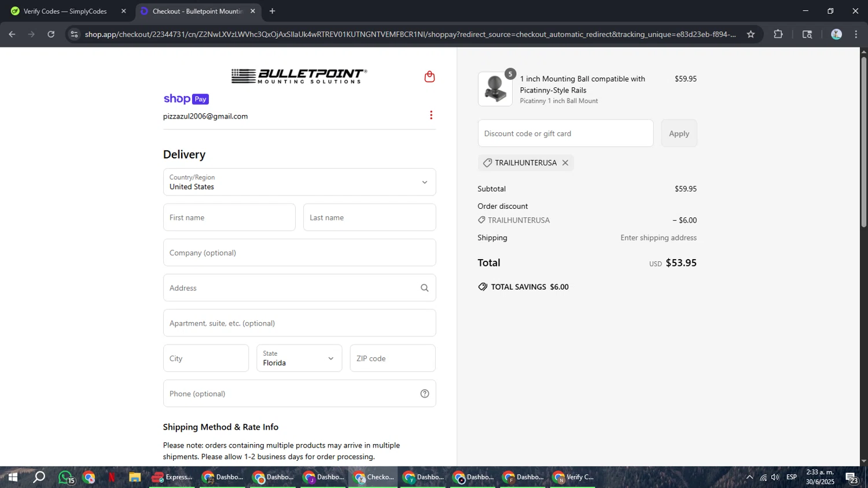Click the Discount code or gift card field
The height and width of the screenshot is (488, 868).
(565, 134)
